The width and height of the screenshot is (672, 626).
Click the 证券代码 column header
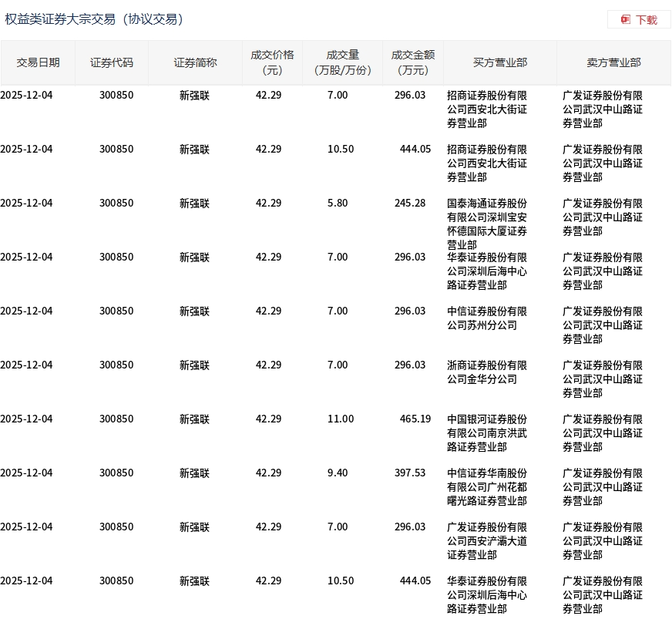112,62
